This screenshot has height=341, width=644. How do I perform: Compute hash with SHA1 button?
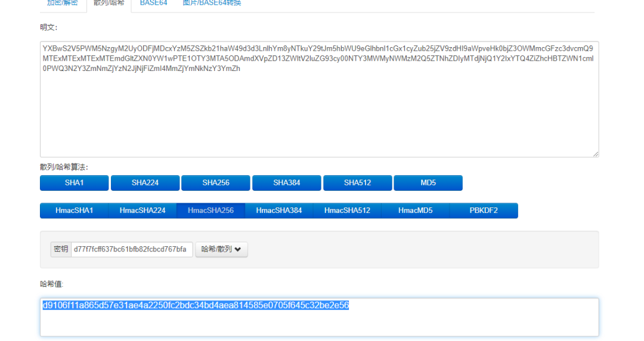point(75,183)
